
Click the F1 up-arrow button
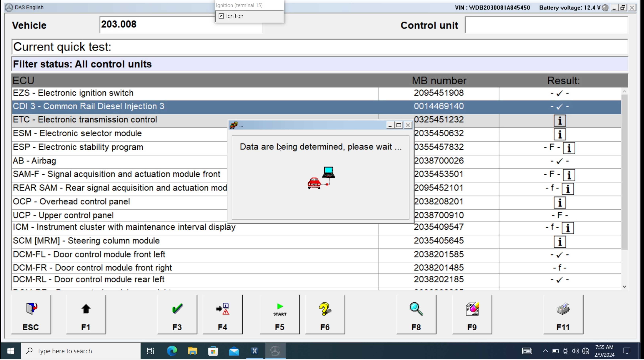tap(86, 315)
